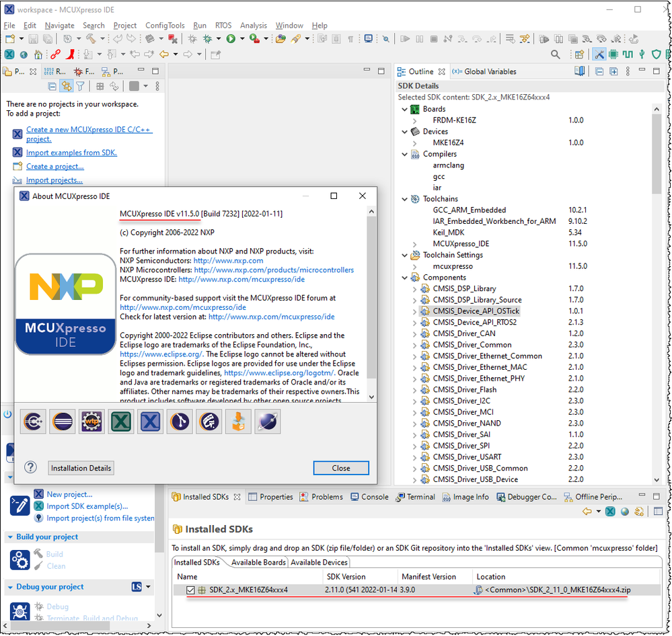Screen dimensions: 672x636
Task: Expand CMSIS_Driver_CAN in the Components list
Action: click(415, 333)
